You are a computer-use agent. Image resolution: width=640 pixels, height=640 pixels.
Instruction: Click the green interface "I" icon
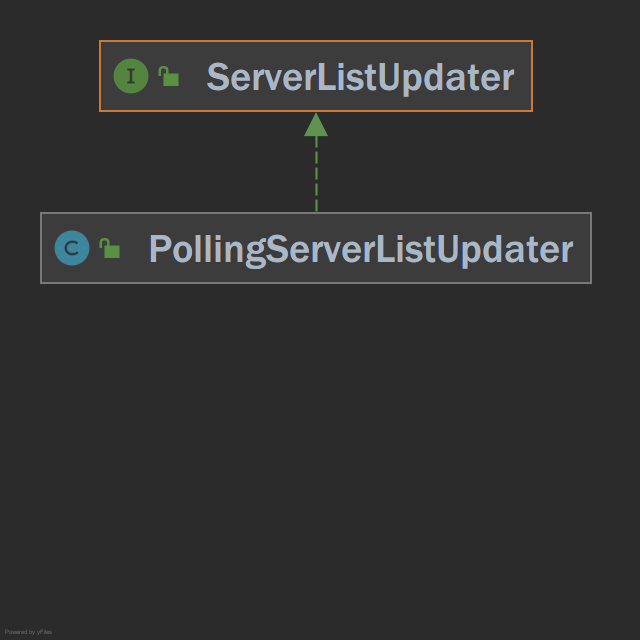point(131,76)
